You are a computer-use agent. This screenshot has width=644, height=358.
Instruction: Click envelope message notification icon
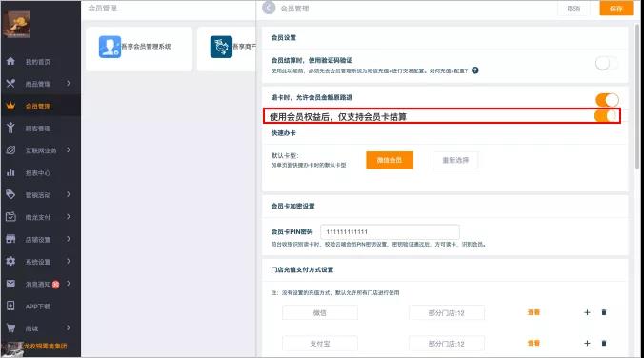click(10, 284)
